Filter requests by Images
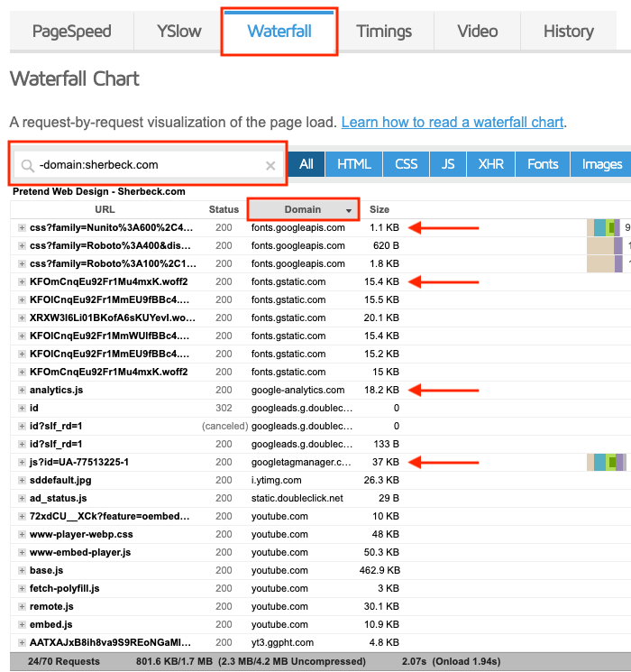631x672 pixels. coord(601,164)
